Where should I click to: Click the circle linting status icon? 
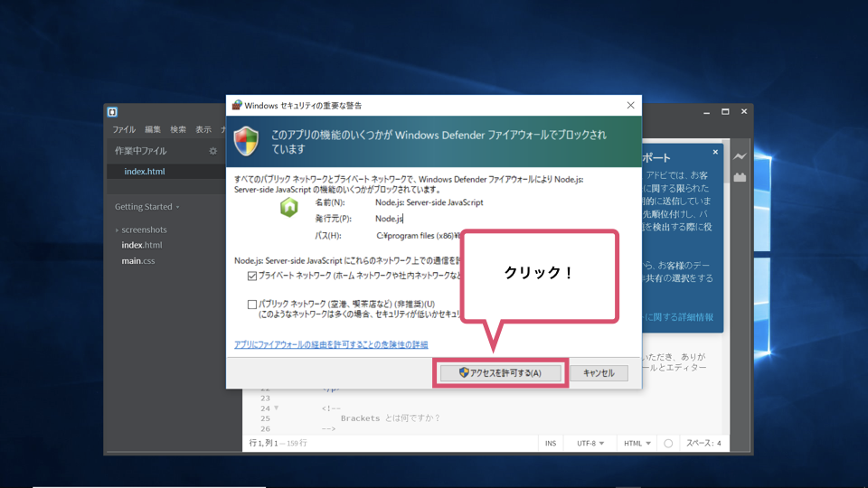click(668, 443)
